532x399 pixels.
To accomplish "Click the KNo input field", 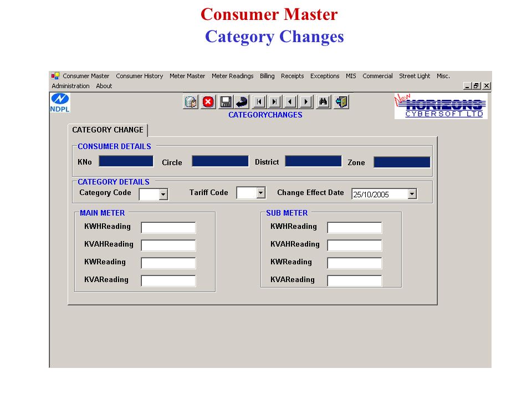I will point(126,161).
